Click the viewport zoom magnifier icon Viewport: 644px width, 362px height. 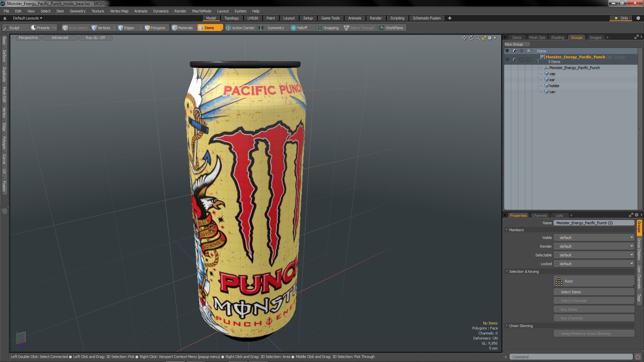478,38
